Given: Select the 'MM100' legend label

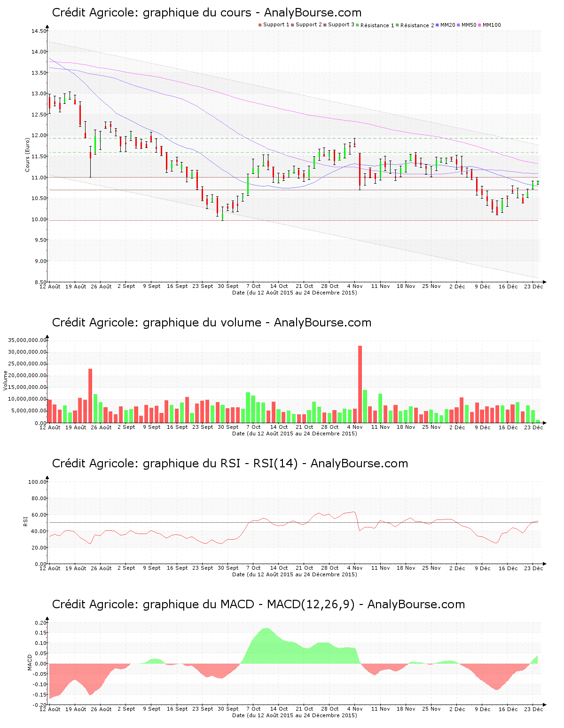Looking at the screenshot, I should click(492, 25).
